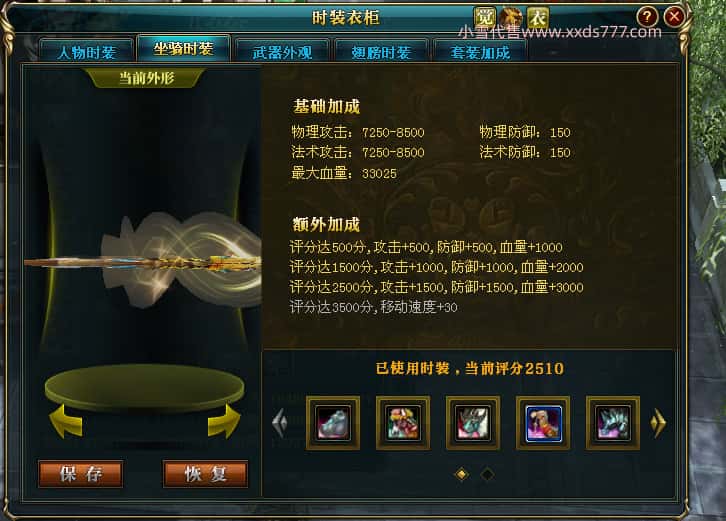The image size is (726, 521).
Task: Choose the third silver-horned mount icon
Action: [473, 423]
